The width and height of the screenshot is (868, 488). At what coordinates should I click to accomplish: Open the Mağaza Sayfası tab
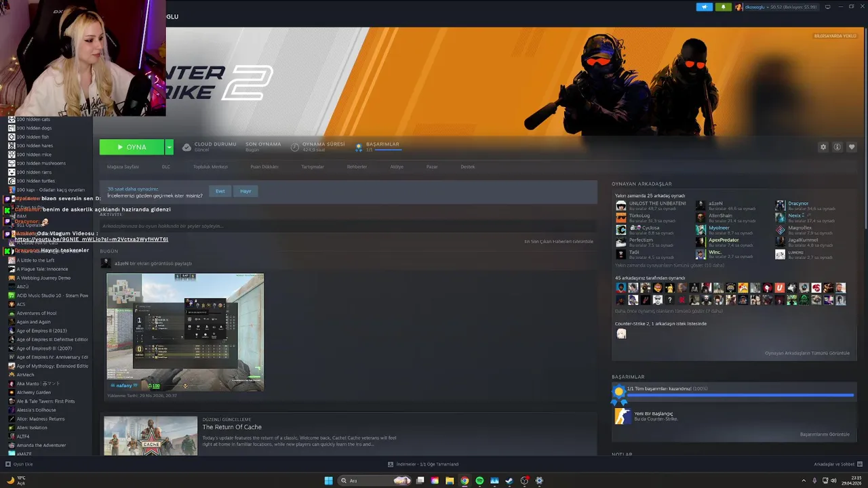click(x=123, y=167)
